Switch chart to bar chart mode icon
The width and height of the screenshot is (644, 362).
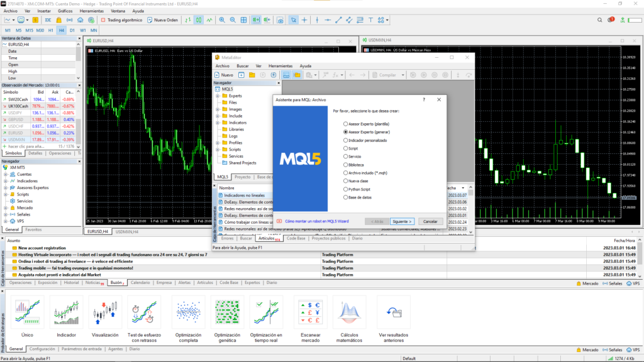[x=187, y=19]
